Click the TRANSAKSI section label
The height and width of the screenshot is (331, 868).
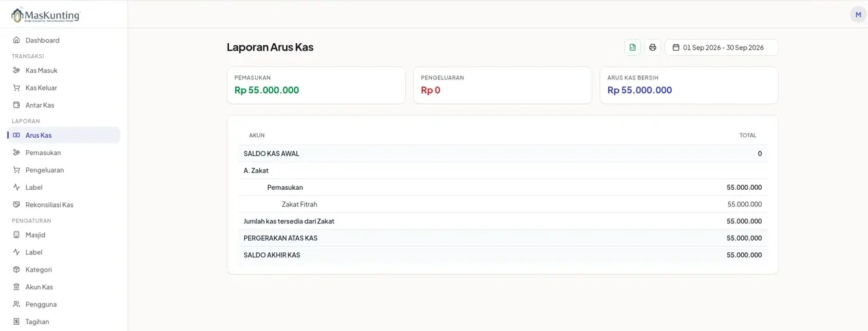tap(28, 56)
